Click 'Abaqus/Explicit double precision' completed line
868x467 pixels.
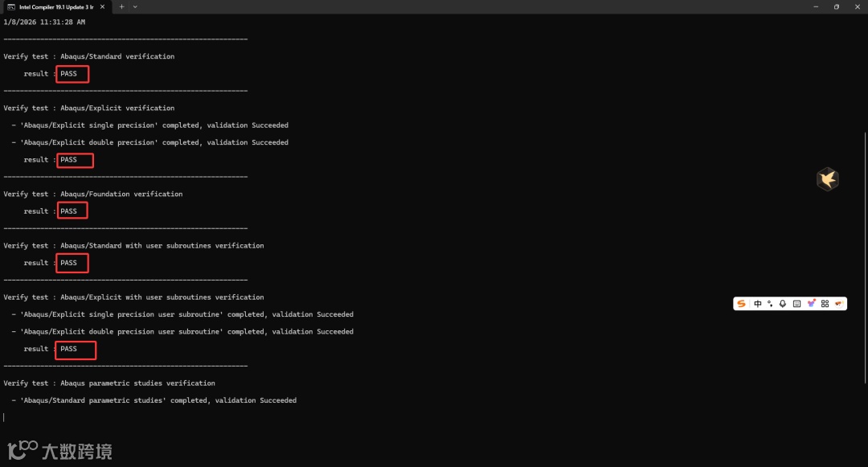coord(150,142)
